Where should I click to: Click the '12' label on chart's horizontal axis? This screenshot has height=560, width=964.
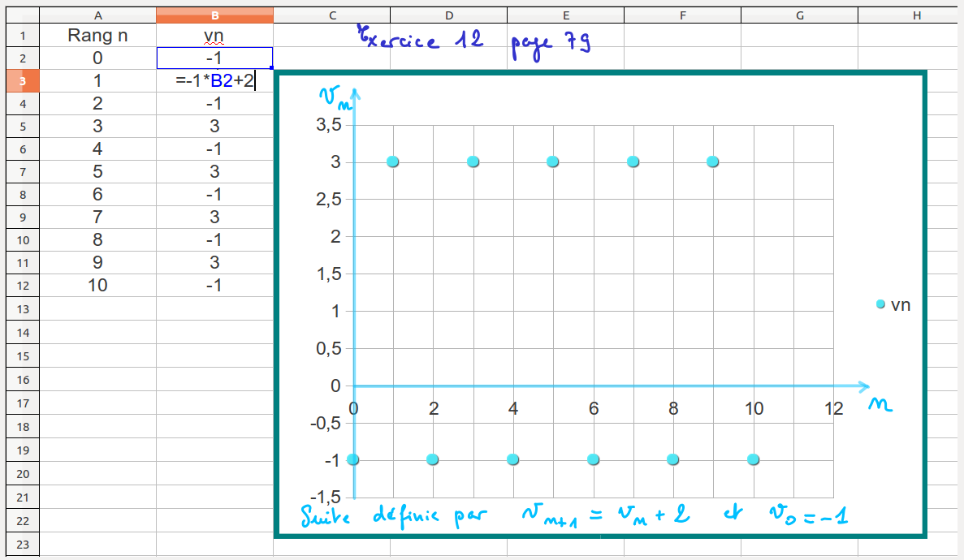click(x=833, y=409)
